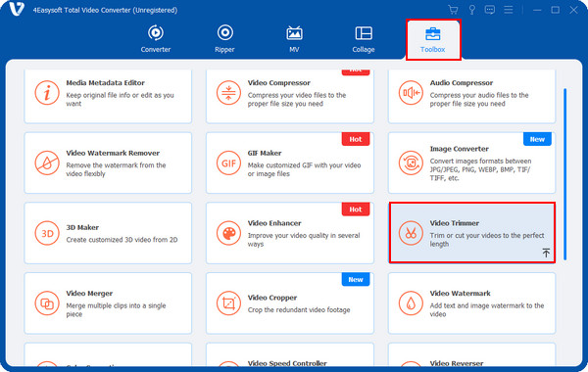The height and width of the screenshot is (372, 588).
Task: Click the Video Watermark Remover icon
Action: point(47,163)
